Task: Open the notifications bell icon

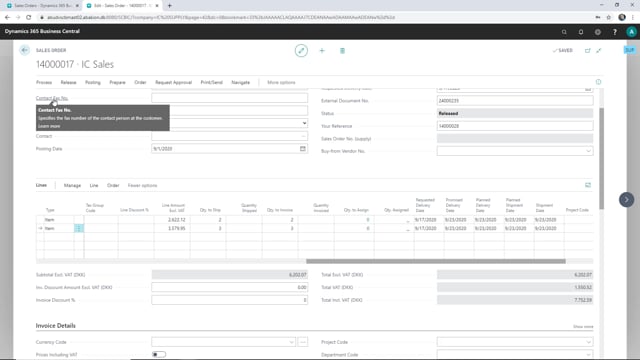Action: (x=581, y=32)
